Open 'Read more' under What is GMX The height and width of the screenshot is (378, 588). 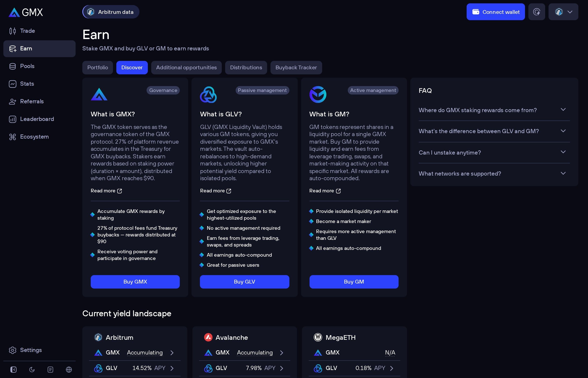pos(106,191)
